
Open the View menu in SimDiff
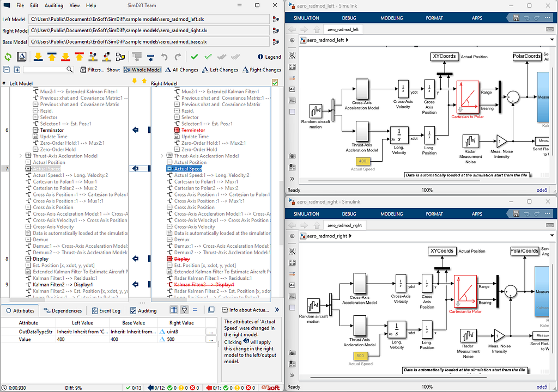75,5
